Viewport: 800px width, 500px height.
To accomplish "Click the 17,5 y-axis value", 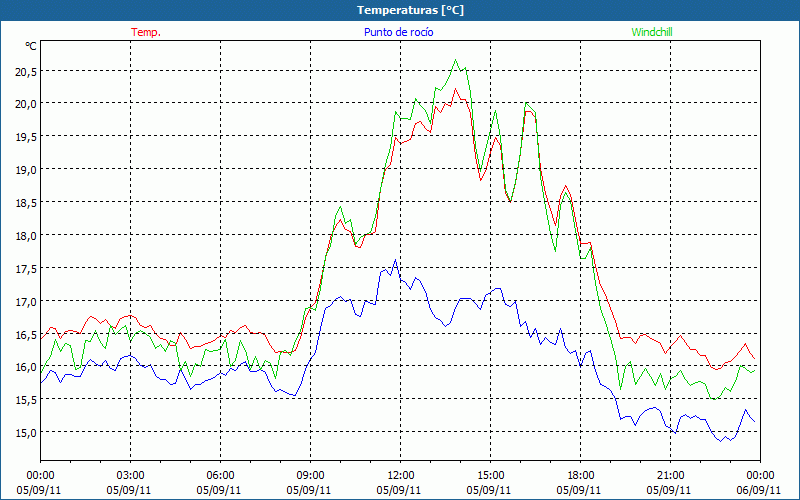I will click(x=26, y=269).
